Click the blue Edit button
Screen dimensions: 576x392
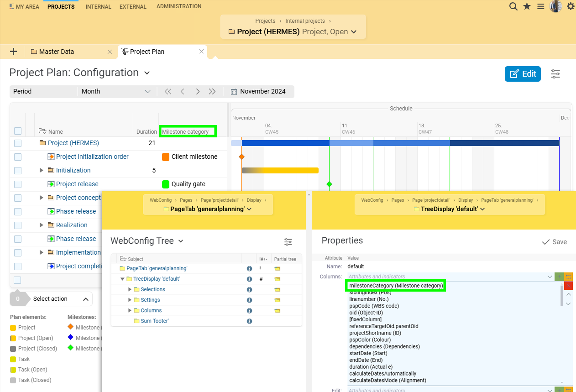tap(523, 74)
